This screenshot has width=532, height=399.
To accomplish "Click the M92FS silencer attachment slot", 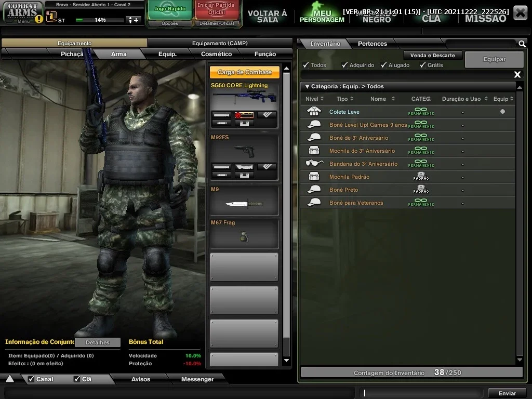I will click(x=221, y=167).
